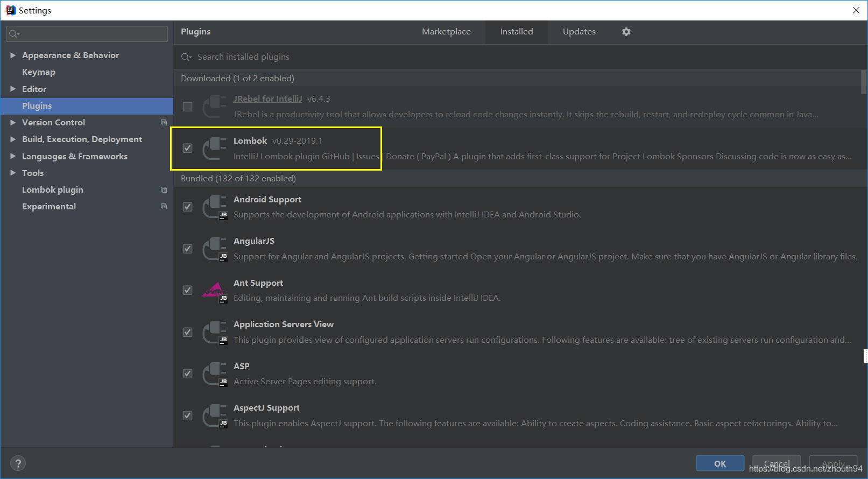Select the AngularJS plugin title
Image resolution: width=868 pixels, height=479 pixels.
click(254, 241)
